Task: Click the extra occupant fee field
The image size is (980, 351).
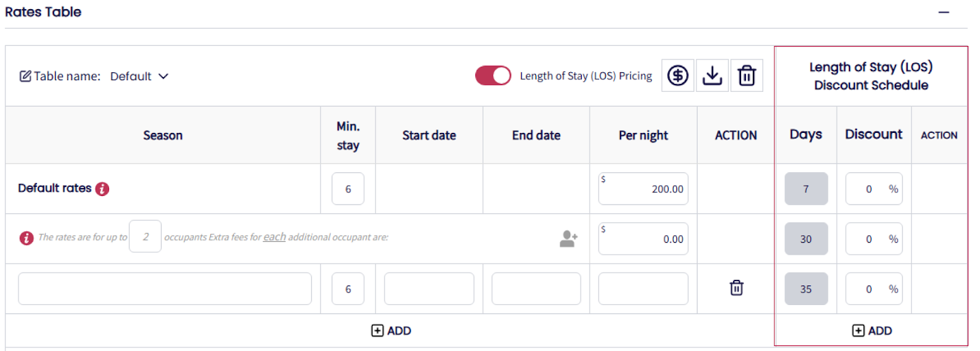Action: pos(643,239)
